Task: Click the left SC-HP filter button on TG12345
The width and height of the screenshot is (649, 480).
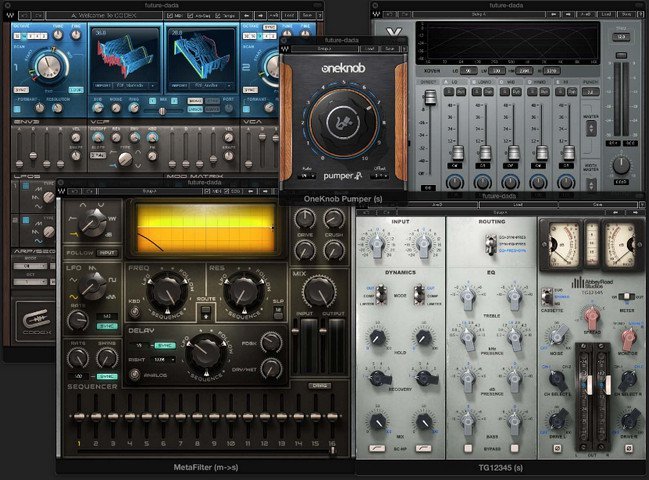Action: [377, 448]
